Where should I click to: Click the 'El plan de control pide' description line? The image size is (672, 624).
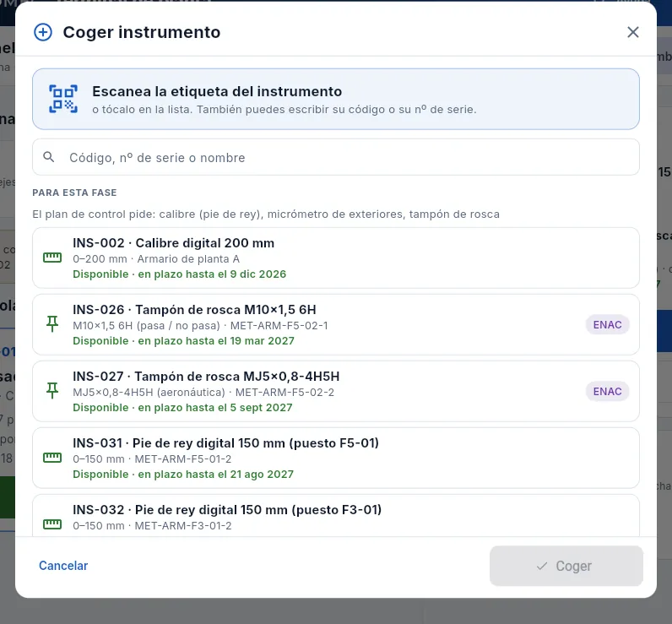(266, 214)
